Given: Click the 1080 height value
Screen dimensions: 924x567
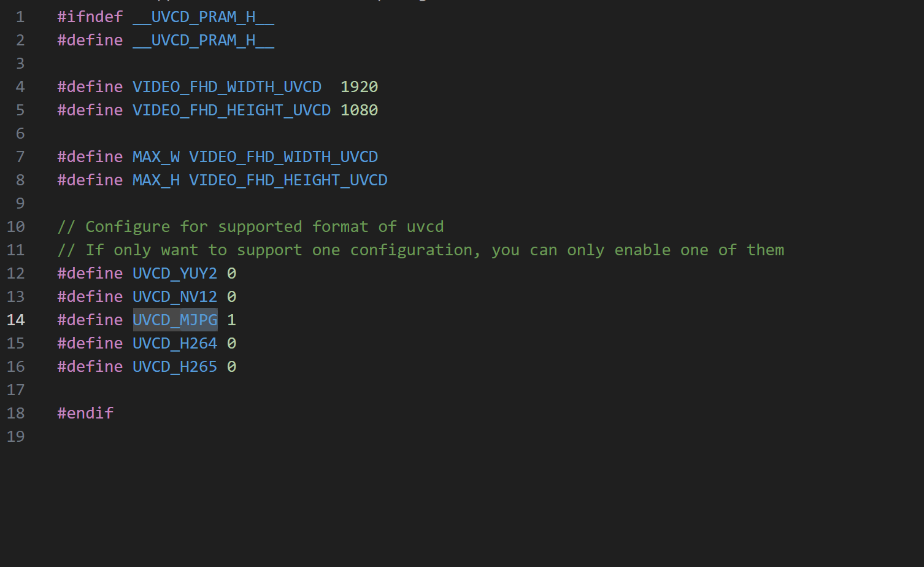Looking at the screenshot, I should (x=359, y=110).
